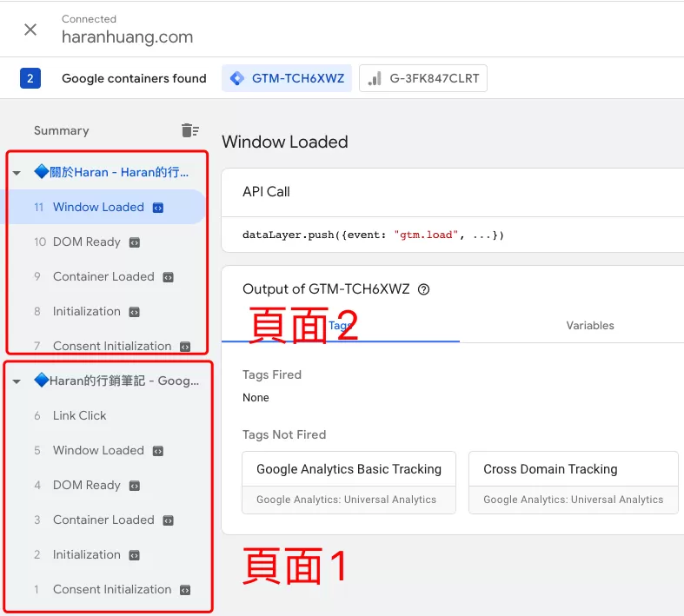Open the Cross Domain Tracking tag card

click(x=574, y=482)
